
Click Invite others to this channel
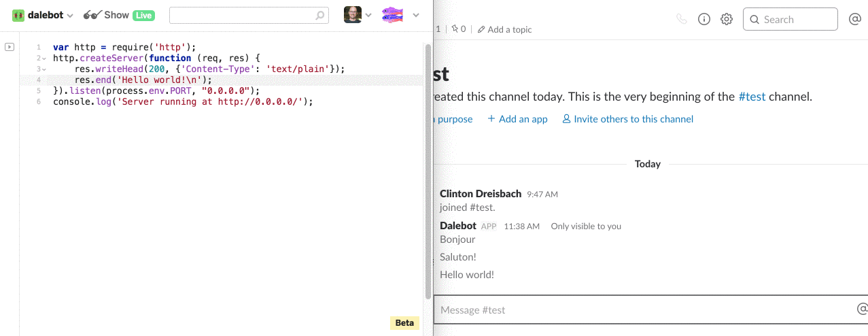click(627, 119)
